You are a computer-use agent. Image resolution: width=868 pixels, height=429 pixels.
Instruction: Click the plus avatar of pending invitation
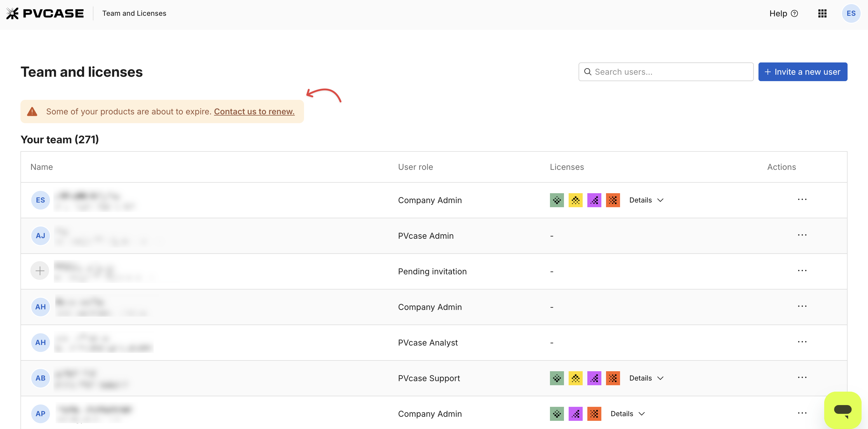pyautogui.click(x=40, y=271)
